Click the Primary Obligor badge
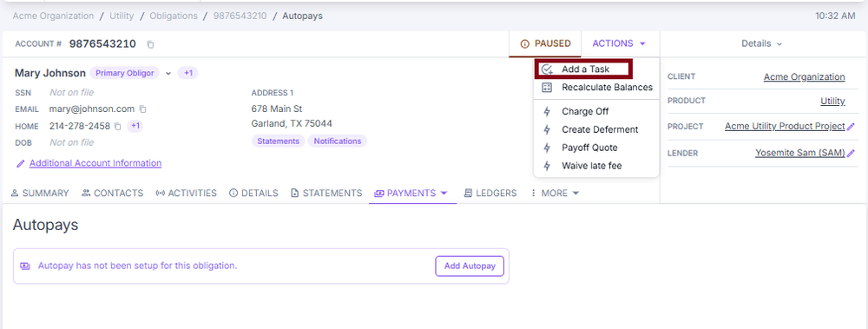This screenshot has height=329, width=868. (124, 73)
